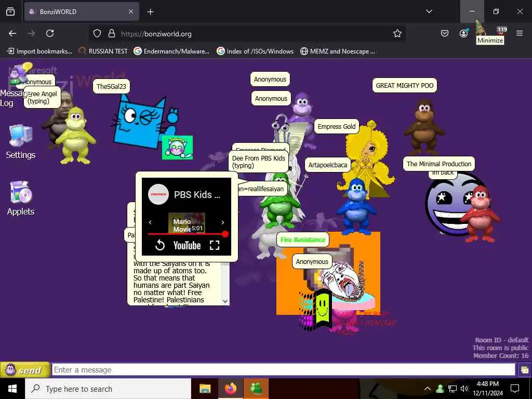Open the volume control in tray
The height and width of the screenshot is (399, 532).
(464, 389)
